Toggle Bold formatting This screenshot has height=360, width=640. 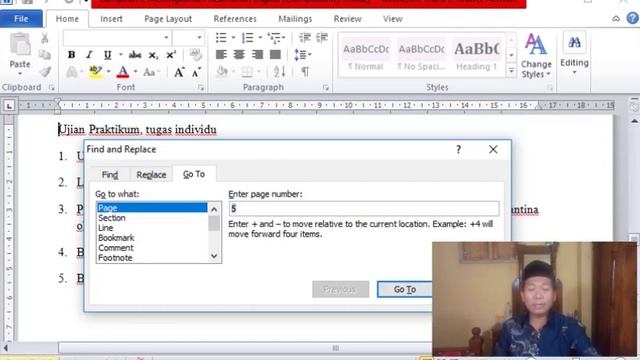click(71, 55)
